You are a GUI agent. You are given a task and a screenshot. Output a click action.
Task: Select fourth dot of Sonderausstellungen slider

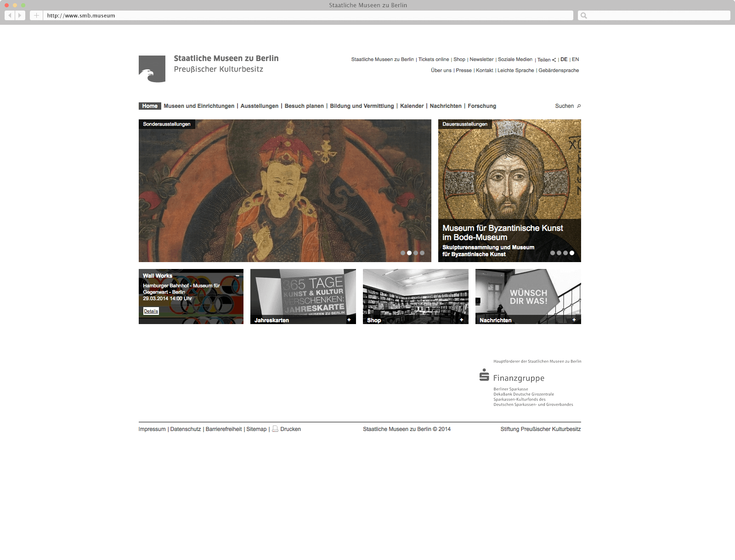click(x=422, y=253)
